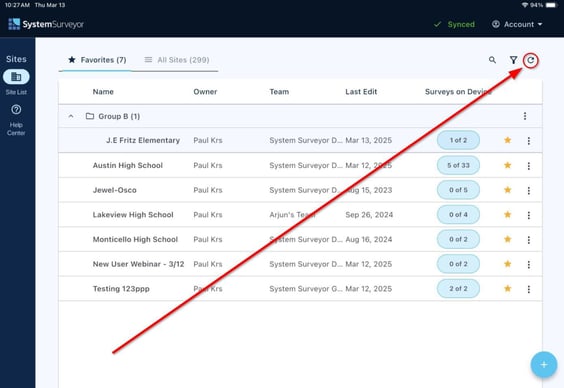
Task: Open Jewel-Osco three-dot menu
Action: pyautogui.click(x=529, y=191)
